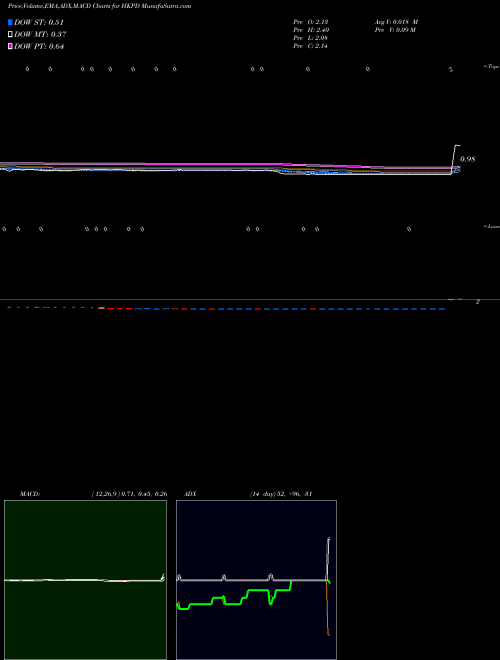The width and height of the screenshot is (500, 660).
Task: Click the volume axis label '2'
Action: click(477, 302)
